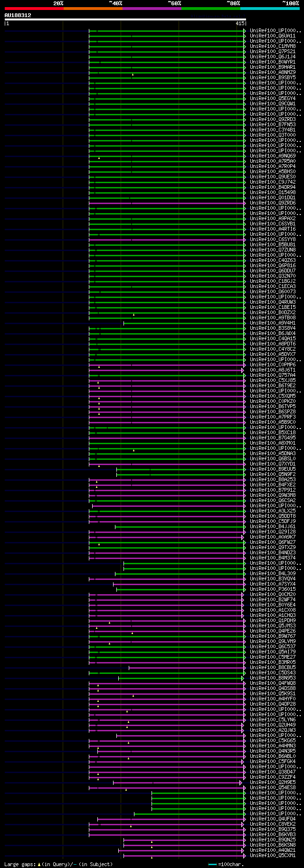The image size is (304, 868).
Task: Click label UniRef100_B4L309
Action: (273, 574)
